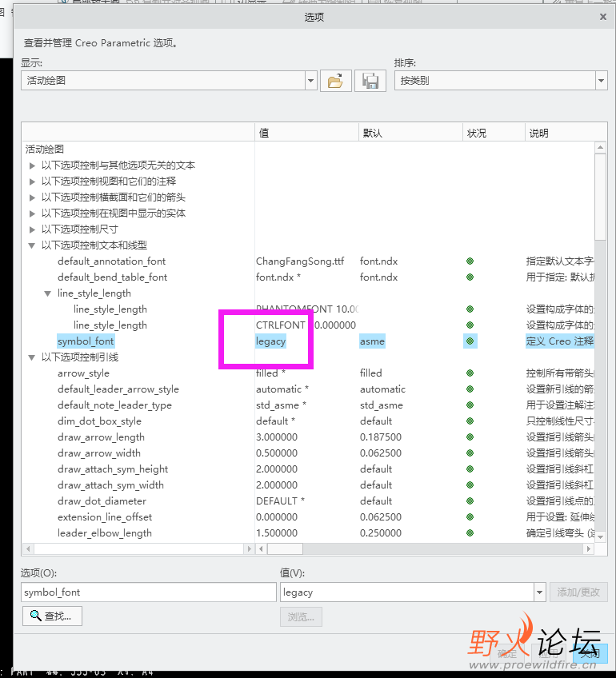Click the asme default value cell

coord(372,341)
